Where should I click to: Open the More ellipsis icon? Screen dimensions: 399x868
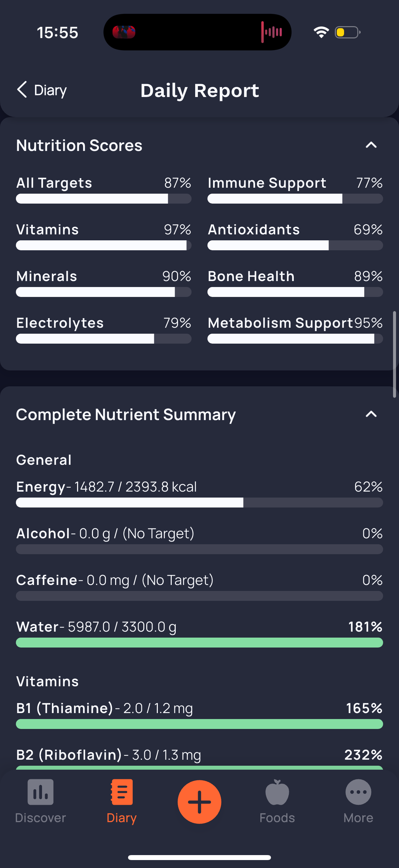pos(358,792)
